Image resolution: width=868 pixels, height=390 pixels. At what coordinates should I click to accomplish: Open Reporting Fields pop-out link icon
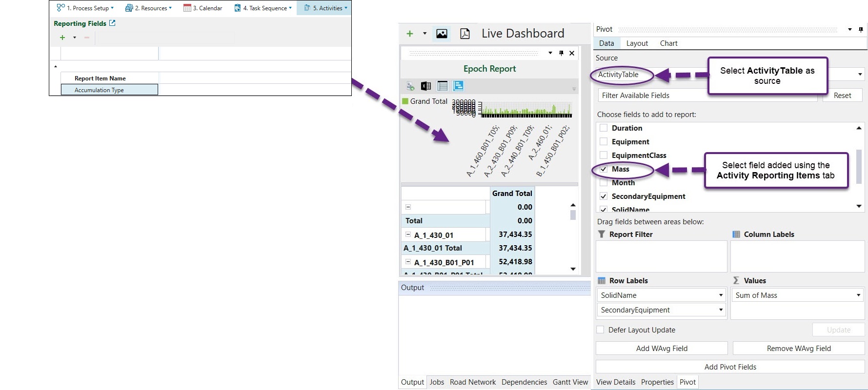pos(112,23)
